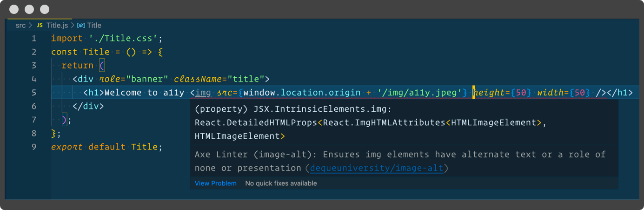Image resolution: width=644 pixels, height=210 pixels.
Task: Click the green maximize window dot
Action: click(45, 9)
